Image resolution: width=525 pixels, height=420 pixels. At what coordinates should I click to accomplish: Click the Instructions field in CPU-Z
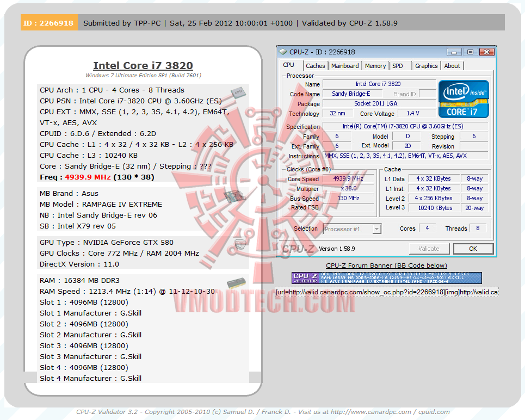pos(405,156)
